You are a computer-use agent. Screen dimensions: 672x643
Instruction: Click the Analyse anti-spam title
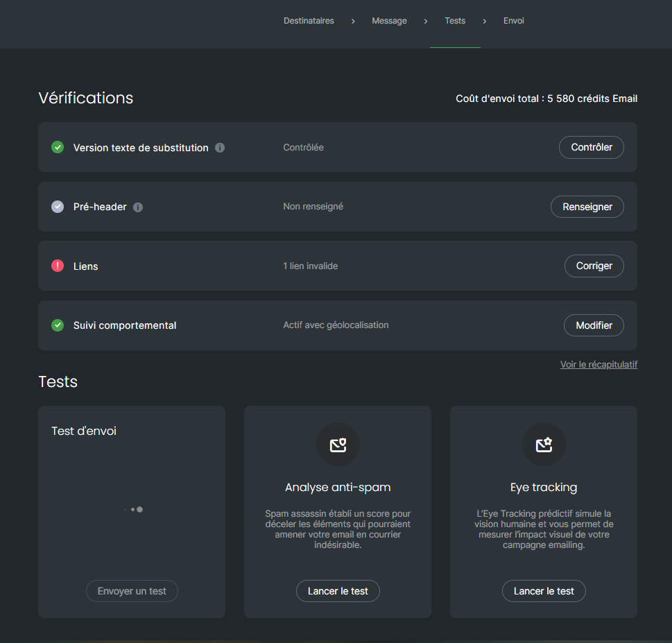338,488
